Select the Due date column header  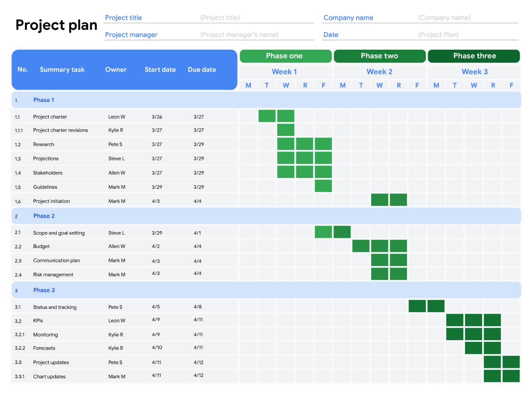tap(202, 70)
